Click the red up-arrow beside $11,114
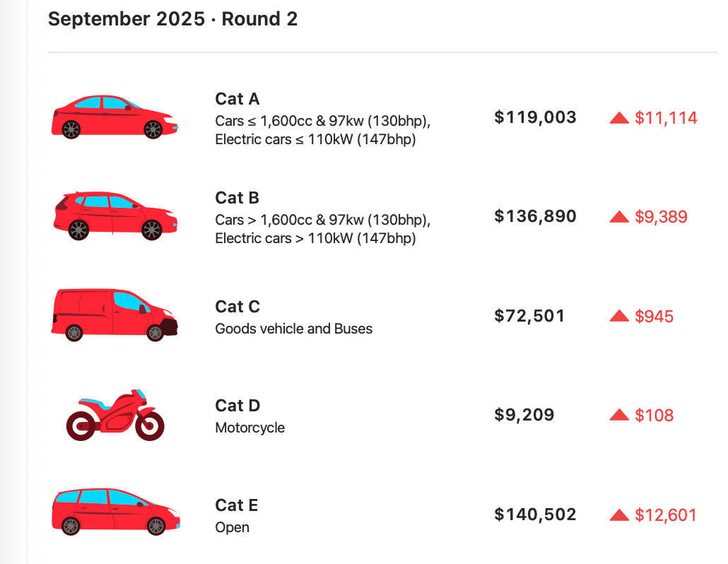The height and width of the screenshot is (564, 728). tap(619, 118)
